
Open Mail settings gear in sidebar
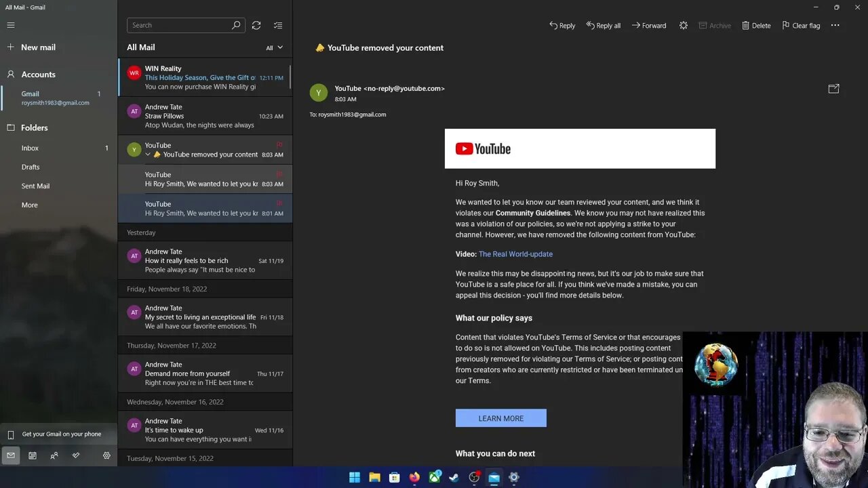pos(106,455)
